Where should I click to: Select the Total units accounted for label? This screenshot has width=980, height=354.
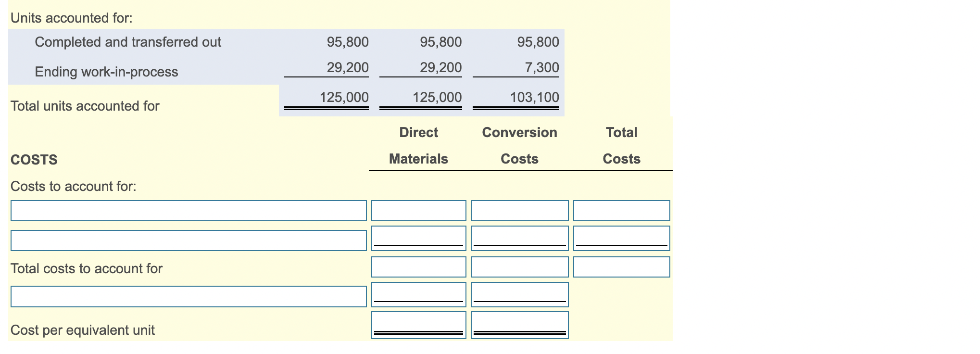(x=85, y=106)
